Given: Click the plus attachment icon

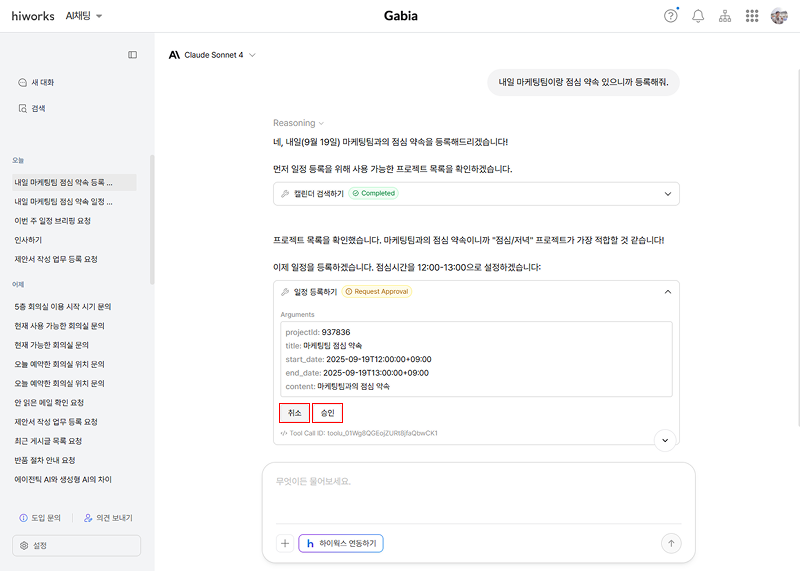Looking at the screenshot, I should tap(285, 543).
